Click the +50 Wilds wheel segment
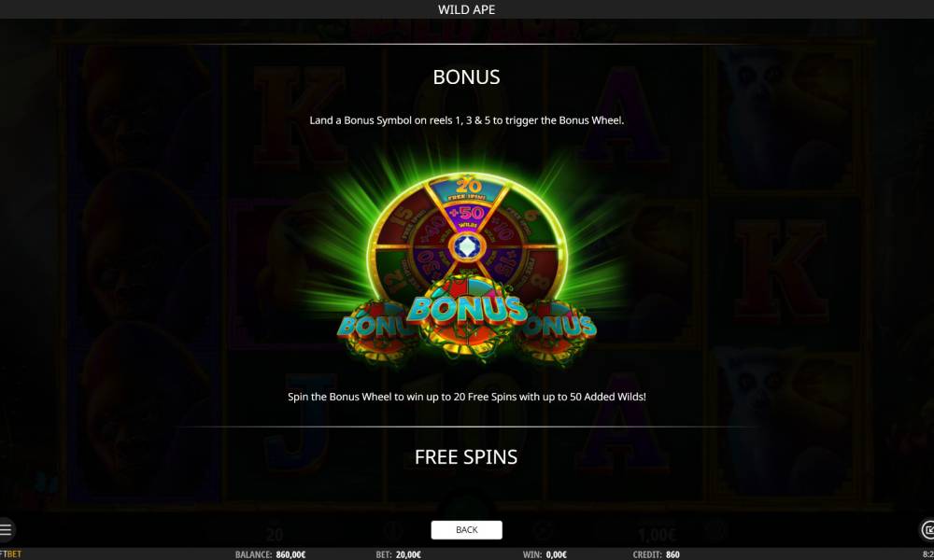 (468, 216)
